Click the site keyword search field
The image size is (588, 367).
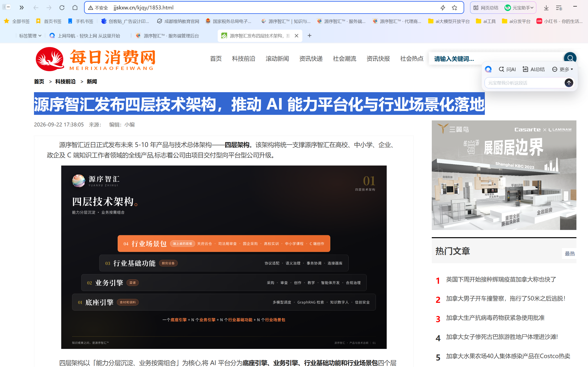(x=496, y=58)
